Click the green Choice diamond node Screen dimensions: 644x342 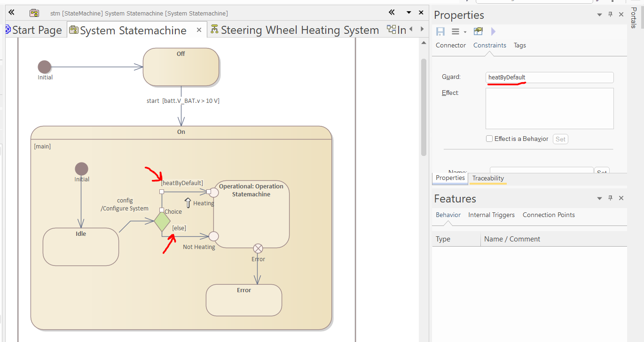click(162, 222)
